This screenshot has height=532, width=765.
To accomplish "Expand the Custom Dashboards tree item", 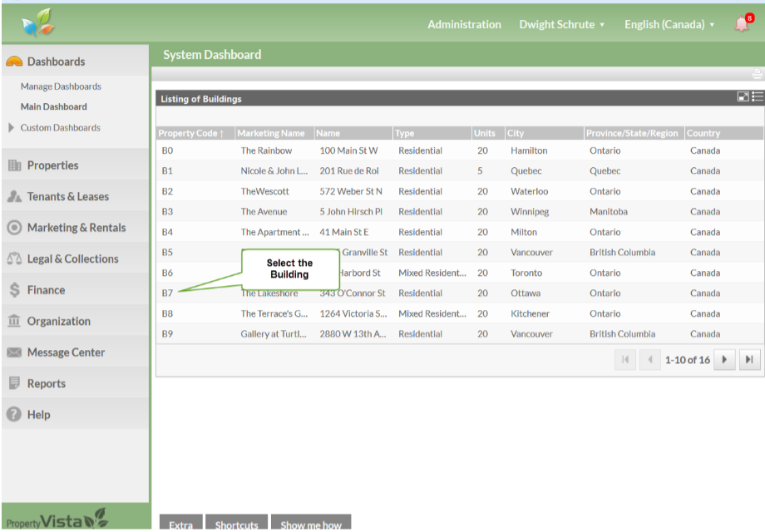I will (11, 128).
